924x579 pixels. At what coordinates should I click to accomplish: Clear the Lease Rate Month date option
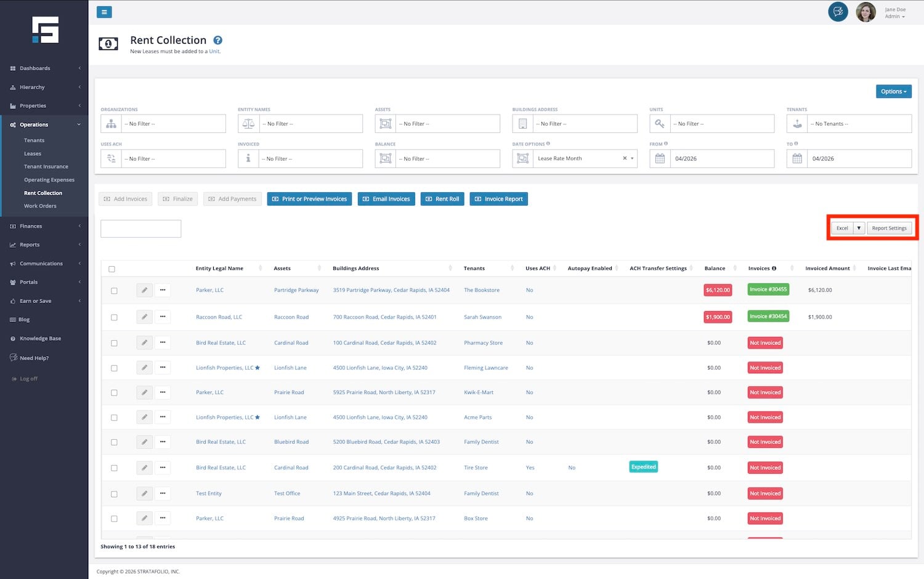pos(624,158)
